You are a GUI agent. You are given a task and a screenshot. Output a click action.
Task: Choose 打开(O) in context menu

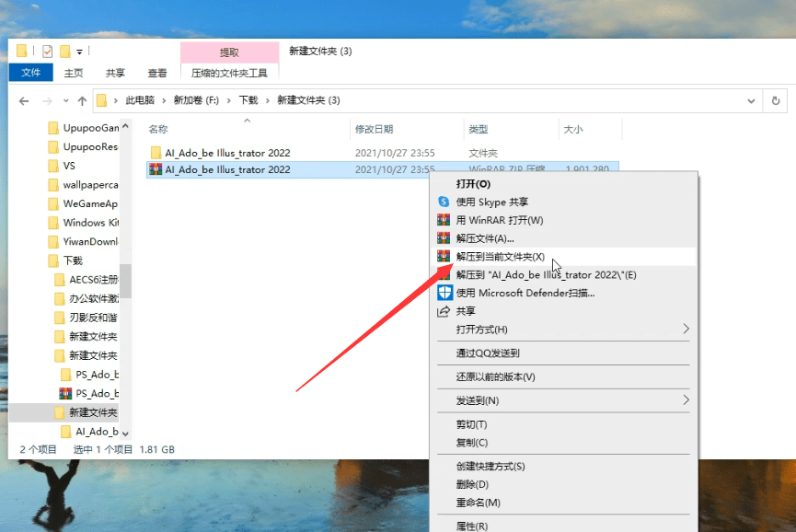coord(563,184)
